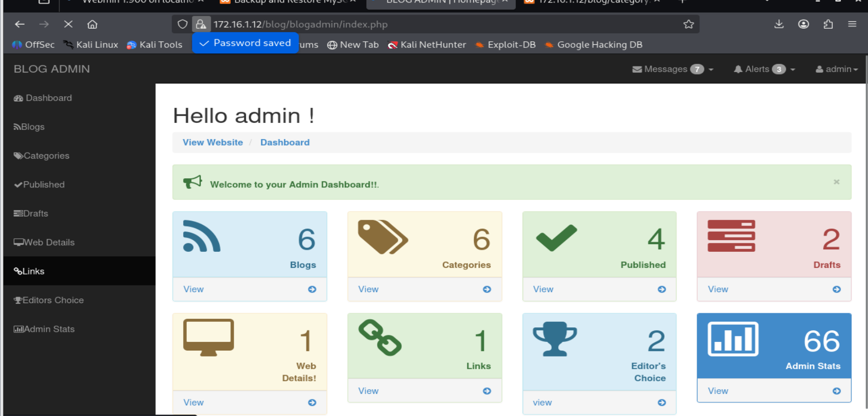Viewport: 868px width, 416px height.
Task: Open the Kali Linux bookmark
Action: click(91, 45)
